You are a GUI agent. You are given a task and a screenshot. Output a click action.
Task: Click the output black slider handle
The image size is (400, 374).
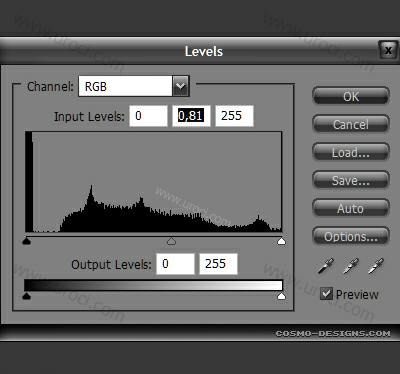[27, 295]
